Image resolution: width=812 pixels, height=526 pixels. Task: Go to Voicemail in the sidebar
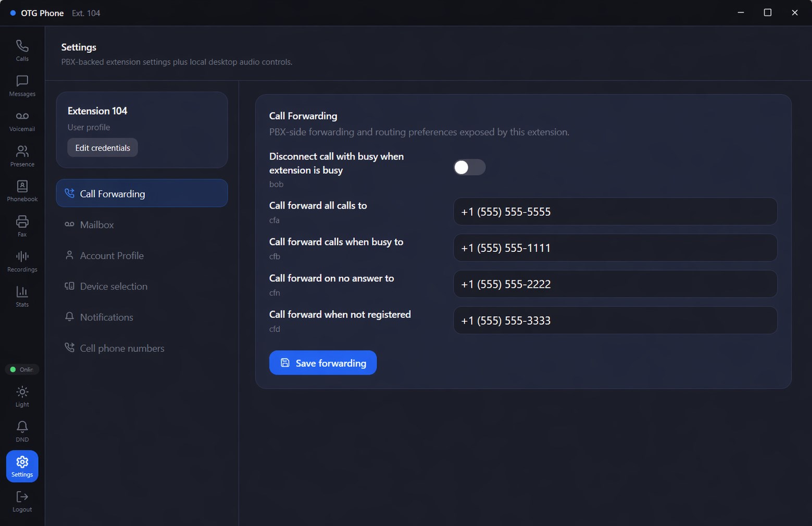22,121
